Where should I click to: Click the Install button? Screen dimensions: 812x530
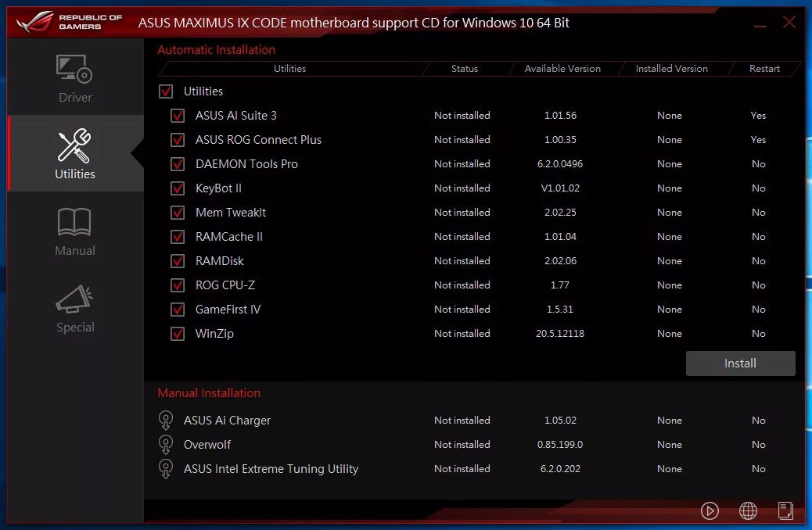(740, 363)
